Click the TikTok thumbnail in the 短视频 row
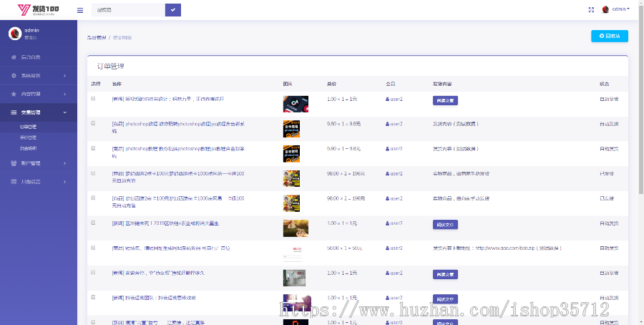Image resolution: width=644 pixels, height=325 pixels. point(296,104)
